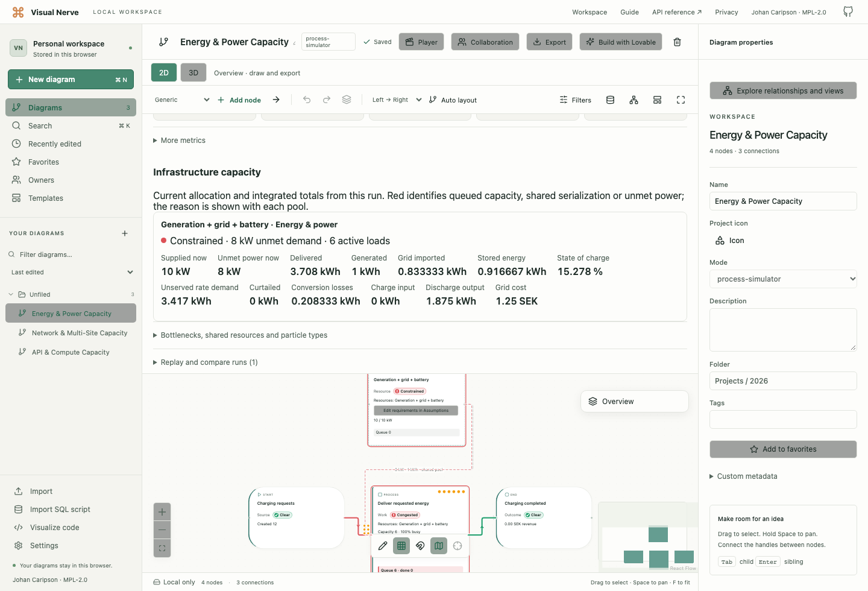Open the Guide top menu item
This screenshot has width=868, height=591.
(x=629, y=12)
